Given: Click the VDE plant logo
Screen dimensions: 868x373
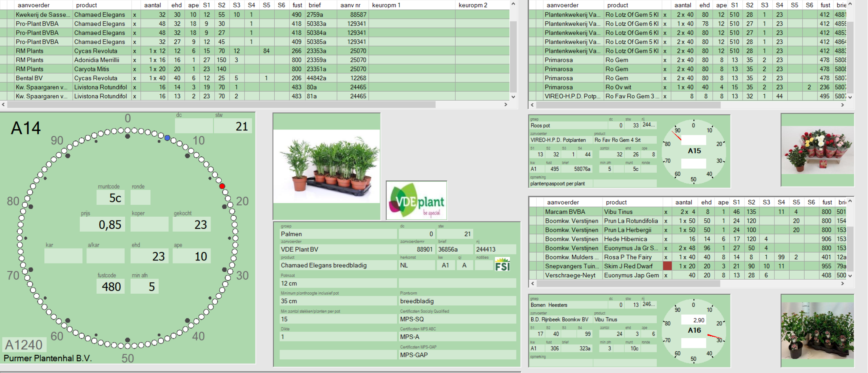Looking at the screenshot, I should pyautogui.click(x=416, y=200).
